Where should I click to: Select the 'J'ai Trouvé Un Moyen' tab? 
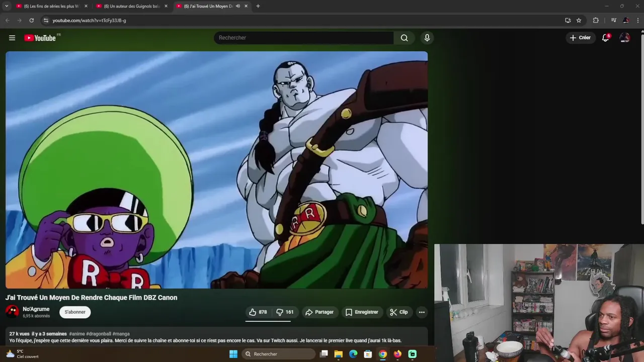[x=212, y=6]
